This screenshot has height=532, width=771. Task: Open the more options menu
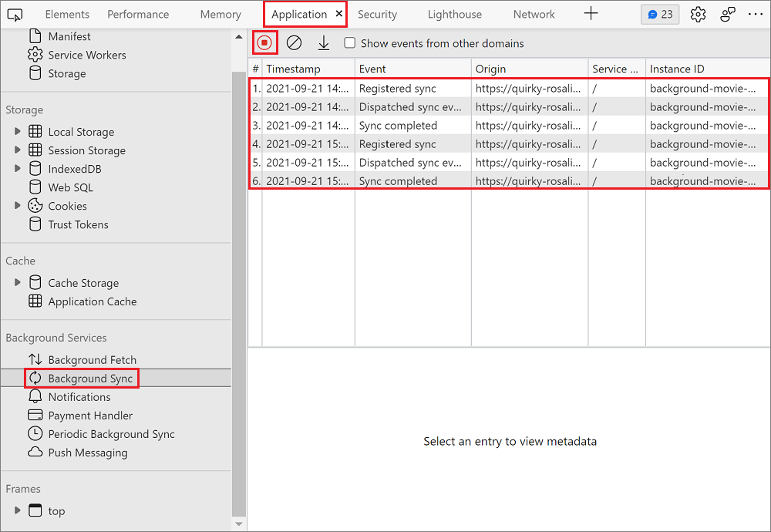(756, 14)
